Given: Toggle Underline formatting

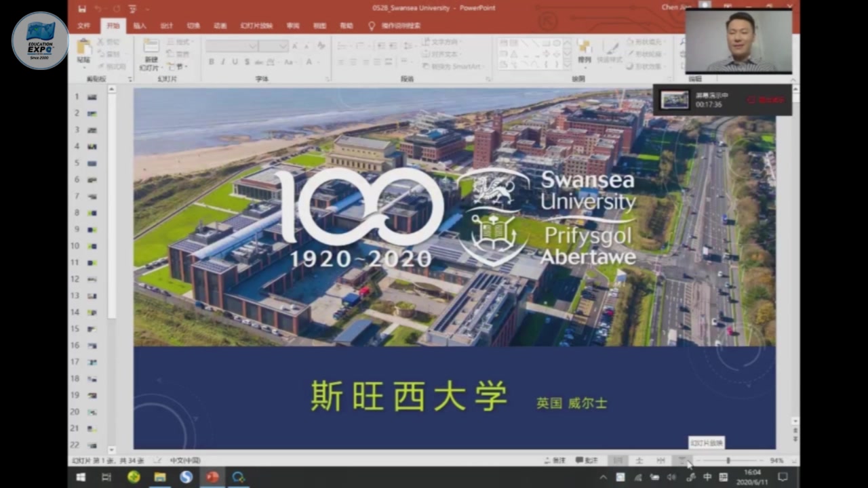Looking at the screenshot, I should click(235, 62).
